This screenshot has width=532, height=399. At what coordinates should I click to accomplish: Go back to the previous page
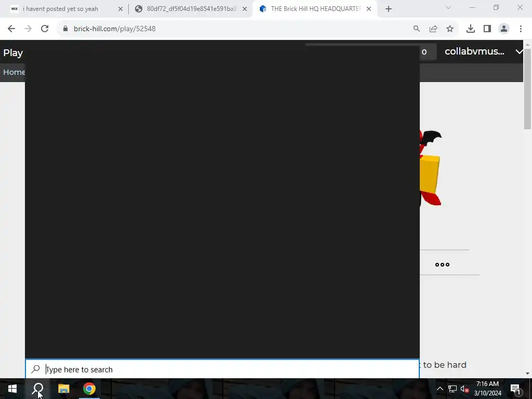coord(11,29)
